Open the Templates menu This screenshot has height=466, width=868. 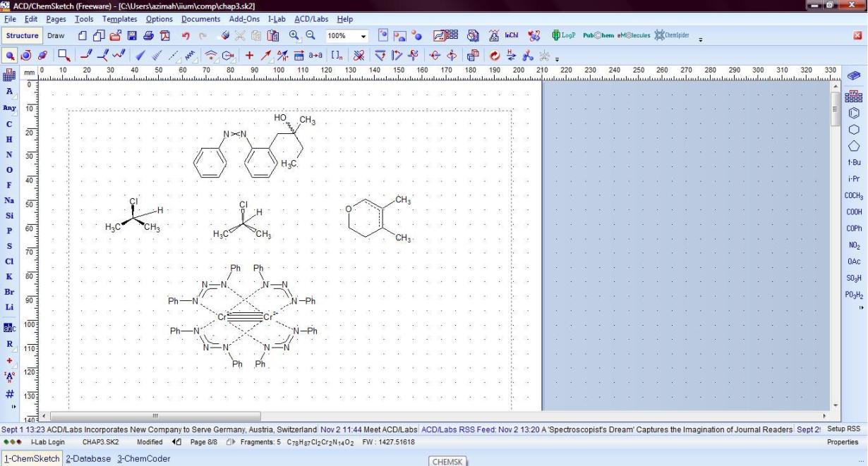point(120,19)
